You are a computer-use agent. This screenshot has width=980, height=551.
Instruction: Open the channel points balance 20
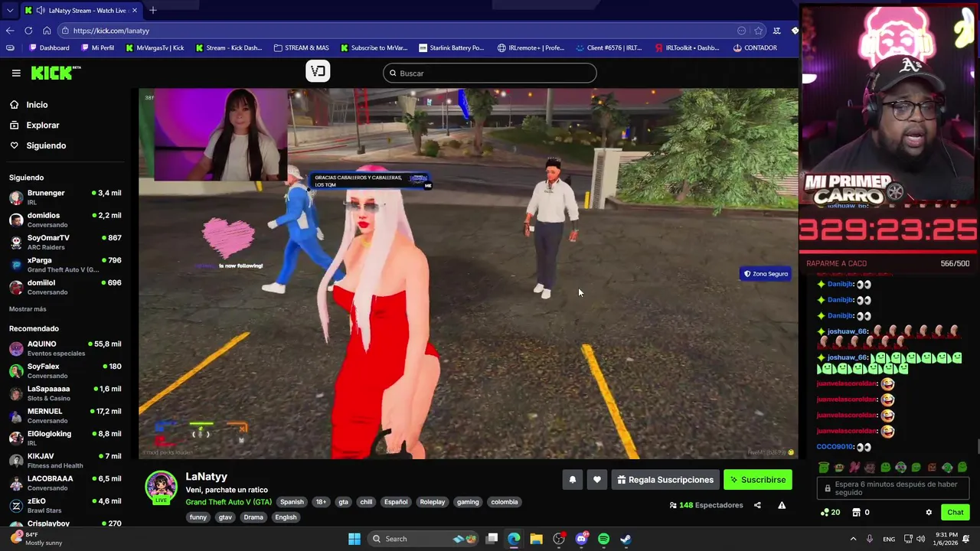click(831, 513)
